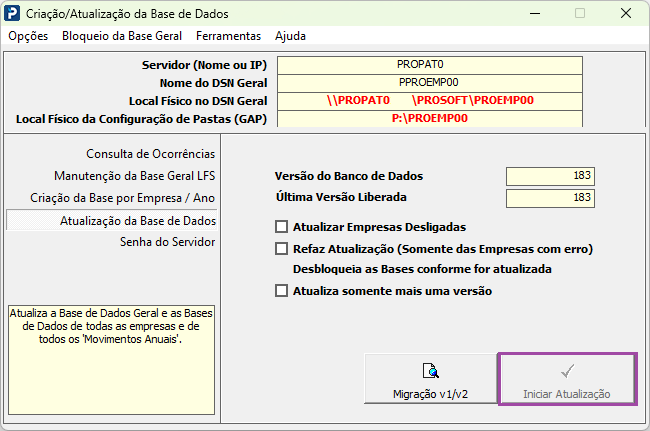Click the Migração v1/v2 document search icon
Viewport: 650px width, 431px height.
click(x=431, y=370)
